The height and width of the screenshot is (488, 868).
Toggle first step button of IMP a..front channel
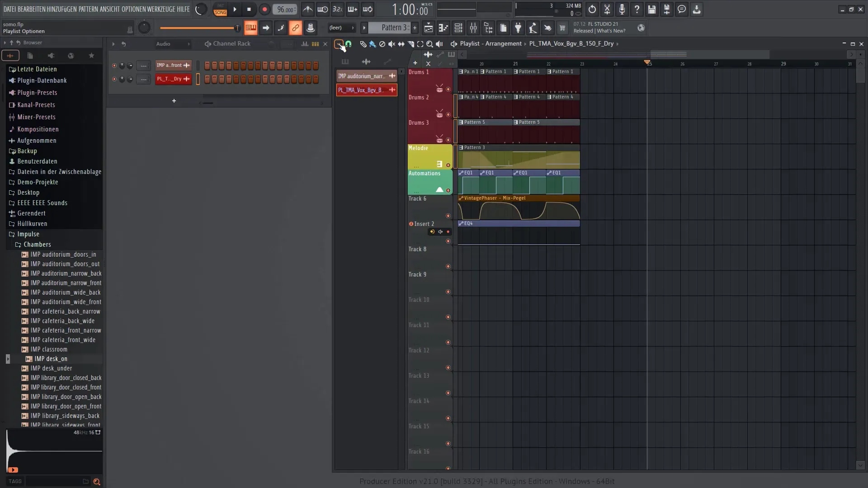tap(207, 66)
